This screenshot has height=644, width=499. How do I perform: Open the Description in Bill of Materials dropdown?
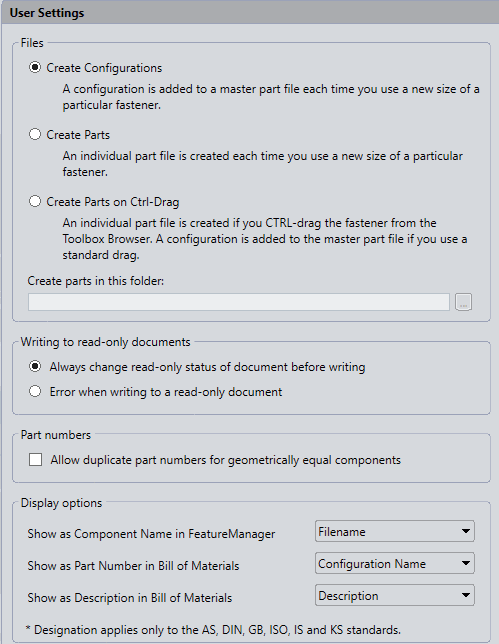pos(395,595)
